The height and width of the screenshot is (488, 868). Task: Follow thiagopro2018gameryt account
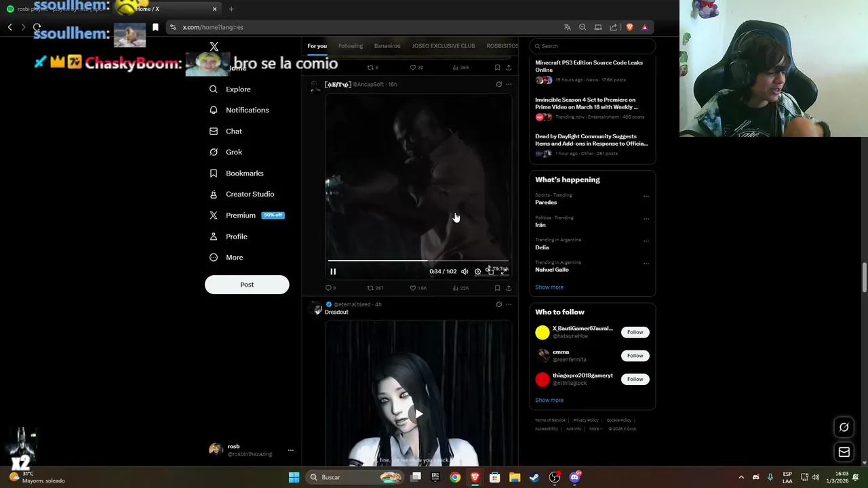click(x=635, y=379)
